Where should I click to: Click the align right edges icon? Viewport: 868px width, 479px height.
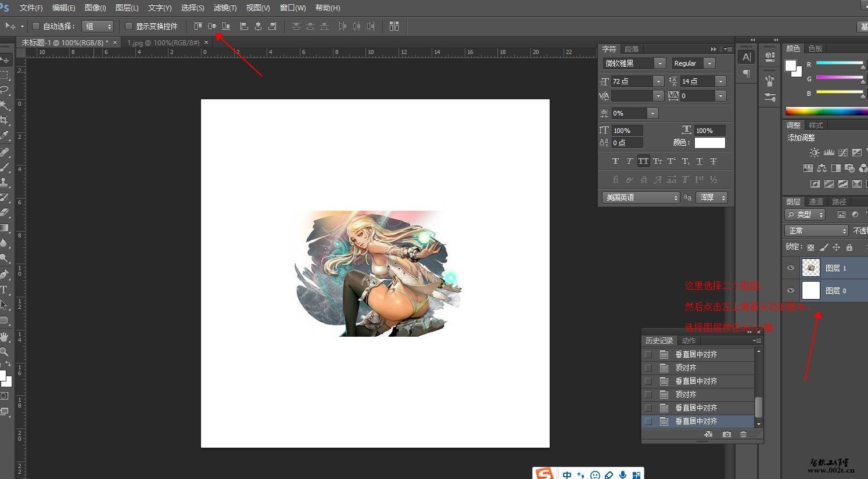pyautogui.click(x=272, y=26)
